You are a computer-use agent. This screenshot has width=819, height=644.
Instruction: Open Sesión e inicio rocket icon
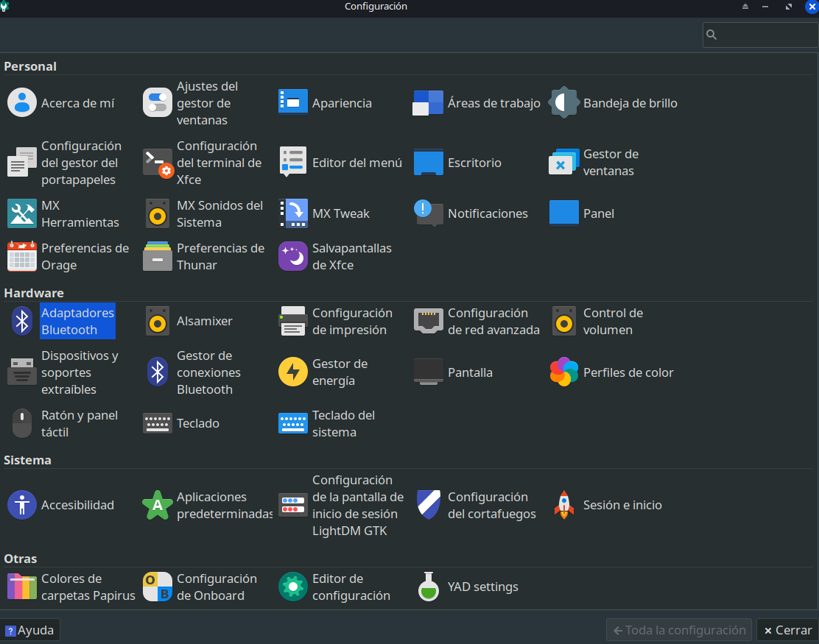pos(564,505)
